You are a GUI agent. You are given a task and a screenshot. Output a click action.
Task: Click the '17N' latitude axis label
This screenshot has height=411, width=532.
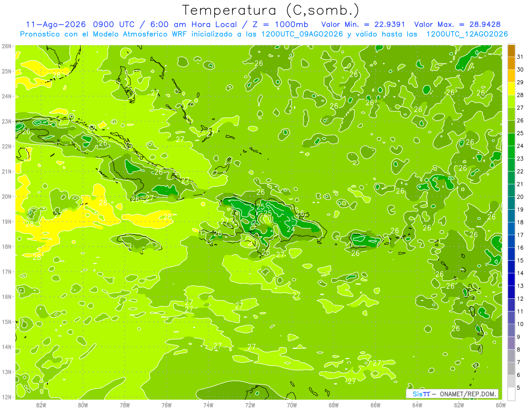[7, 272]
